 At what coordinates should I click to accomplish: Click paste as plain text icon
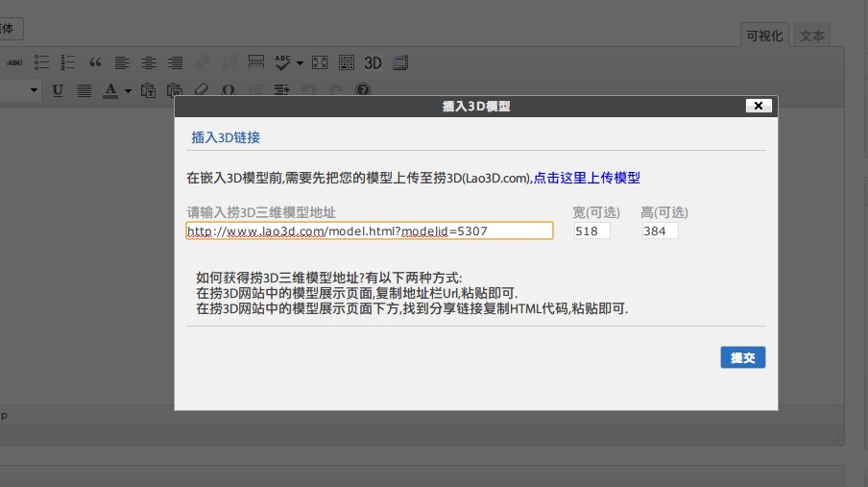pos(148,90)
